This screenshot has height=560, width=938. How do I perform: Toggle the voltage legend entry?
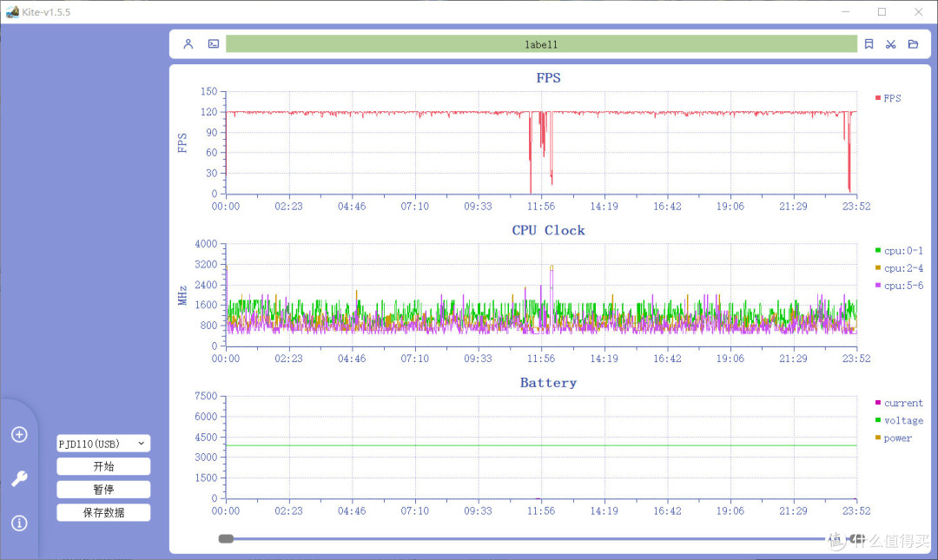(899, 420)
